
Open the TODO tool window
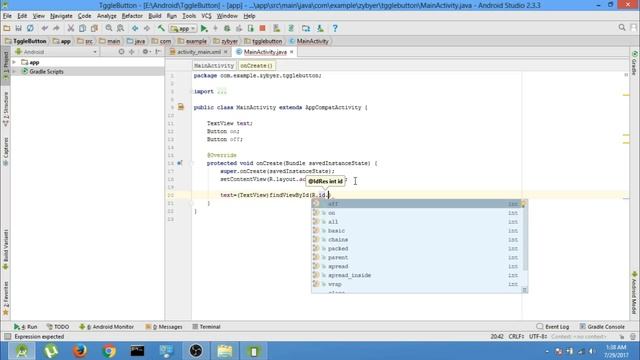point(58,327)
